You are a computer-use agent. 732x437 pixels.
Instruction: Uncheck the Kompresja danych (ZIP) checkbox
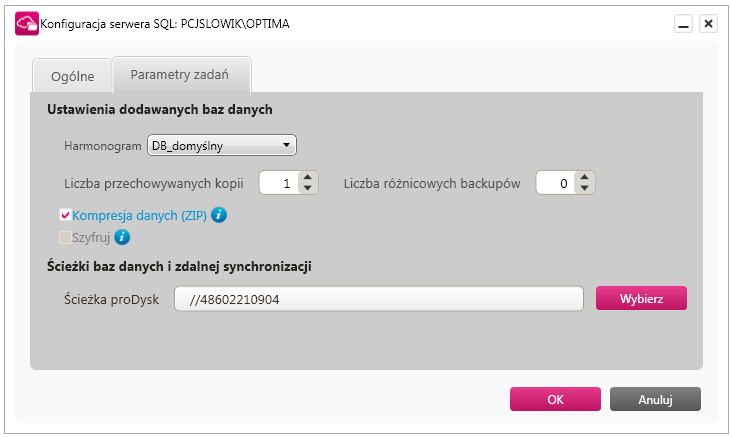pyautogui.click(x=65, y=215)
